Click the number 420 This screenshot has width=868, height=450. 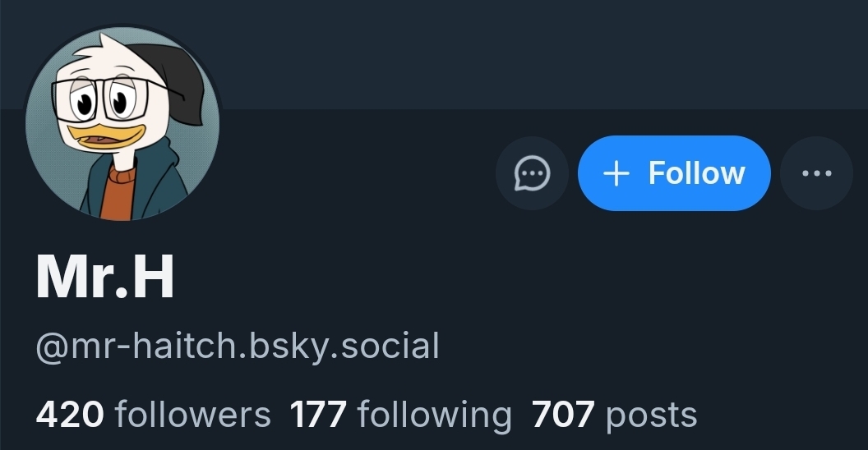[70, 415]
